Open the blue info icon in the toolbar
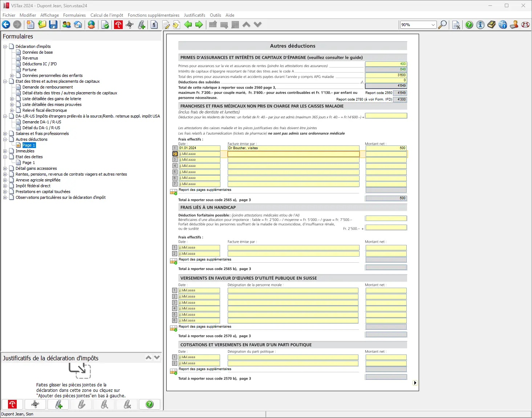Screen dimensions: 532x418 tap(480, 25)
